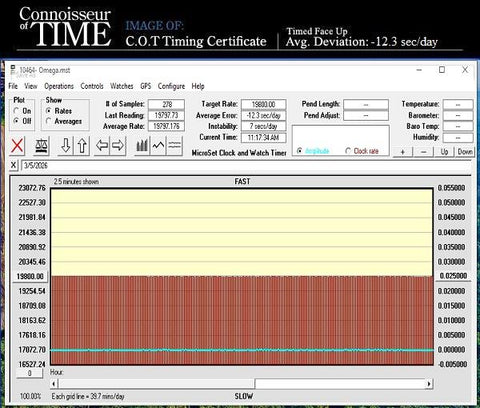This screenshot has height=408, width=480.
Task: Select the bar graph display icon
Action: [x=142, y=146]
